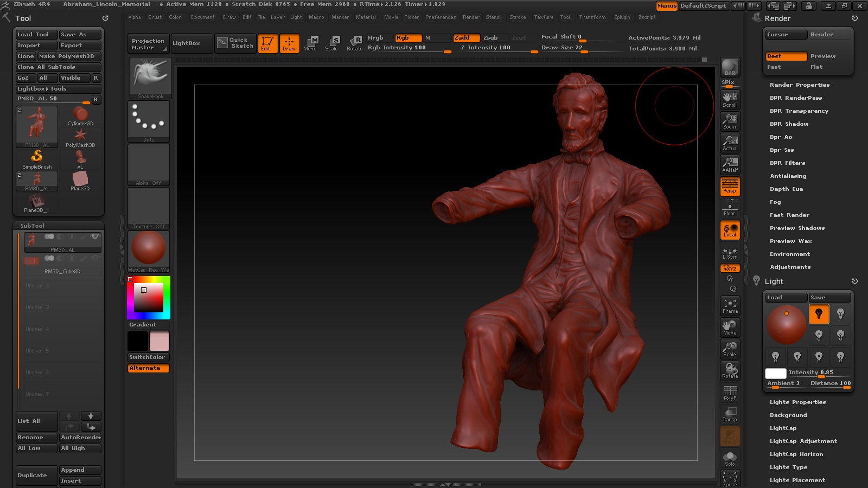Open the Dots stroke selector
This screenshot has height=488, width=868.
[149, 121]
